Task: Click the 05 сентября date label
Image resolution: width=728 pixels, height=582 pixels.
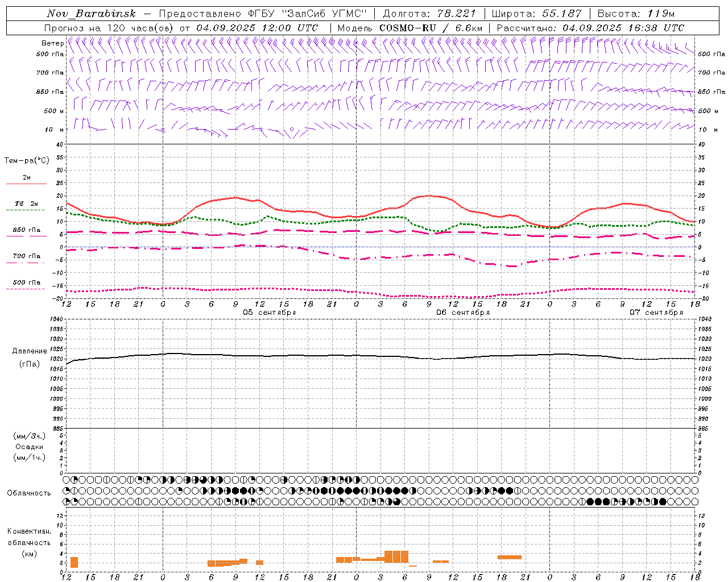Action: 270,313
